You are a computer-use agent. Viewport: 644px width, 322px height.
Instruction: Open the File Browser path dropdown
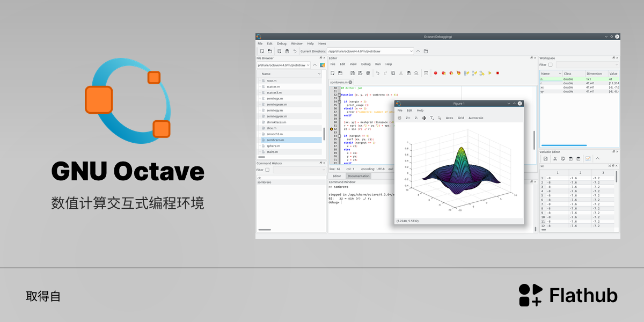click(308, 65)
